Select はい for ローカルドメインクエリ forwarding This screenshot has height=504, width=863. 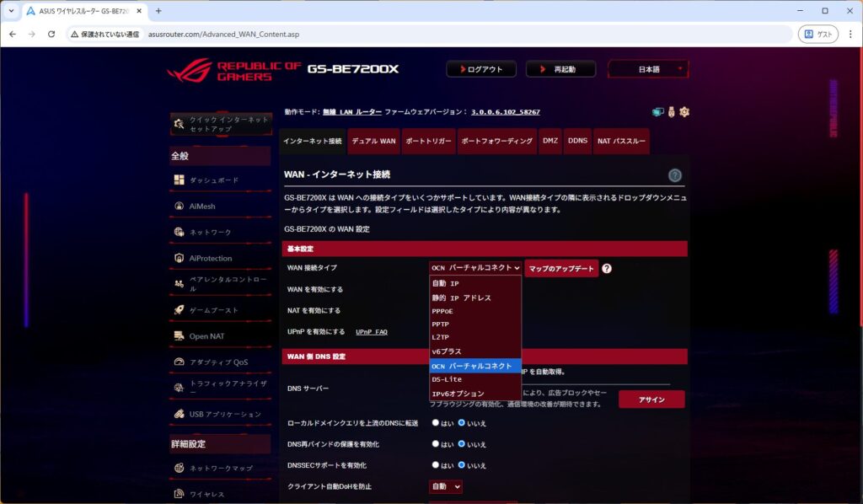436,423
